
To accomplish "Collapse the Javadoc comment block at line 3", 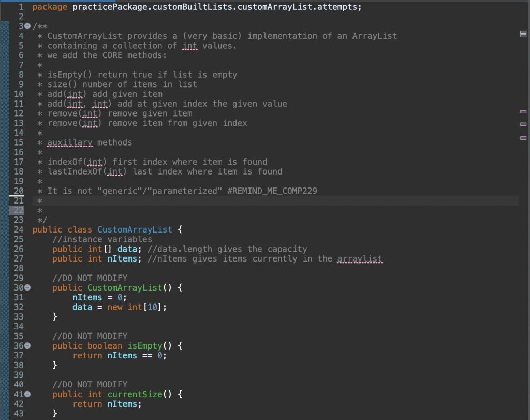I will (27, 26).
